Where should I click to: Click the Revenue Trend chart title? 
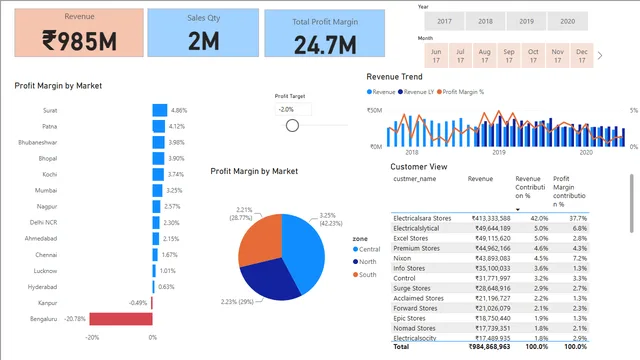pos(394,77)
